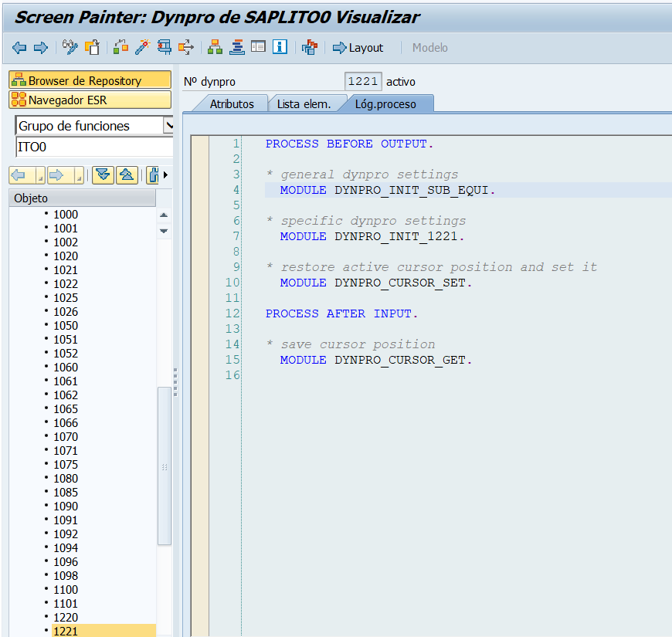Show the object hierarchy list icon

pos(216,48)
